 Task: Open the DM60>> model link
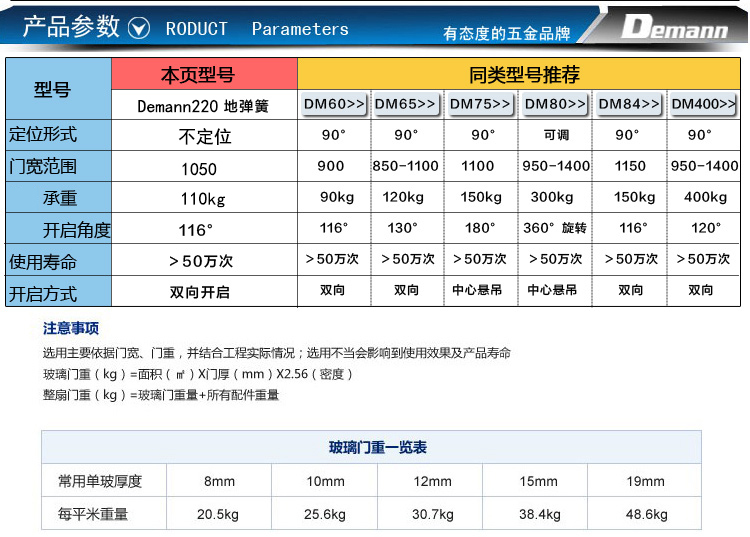pos(334,104)
